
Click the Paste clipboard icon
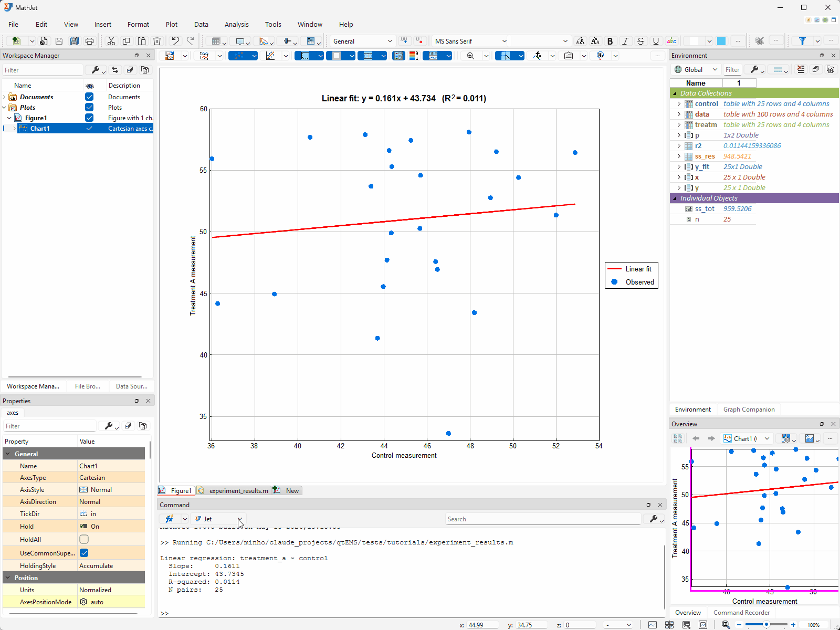click(x=142, y=41)
